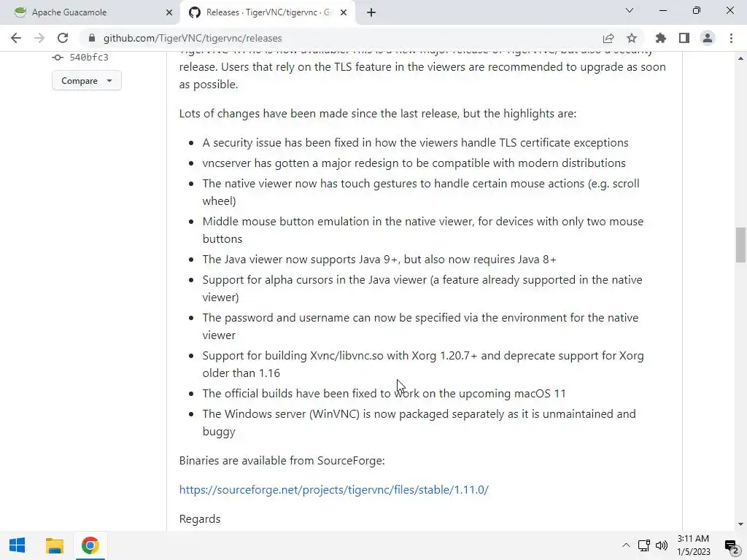Click the bullet about Xorg 1.20.7+ support
This screenshot has width=747, height=560.
pyautogui.click(x=423, y=365)
